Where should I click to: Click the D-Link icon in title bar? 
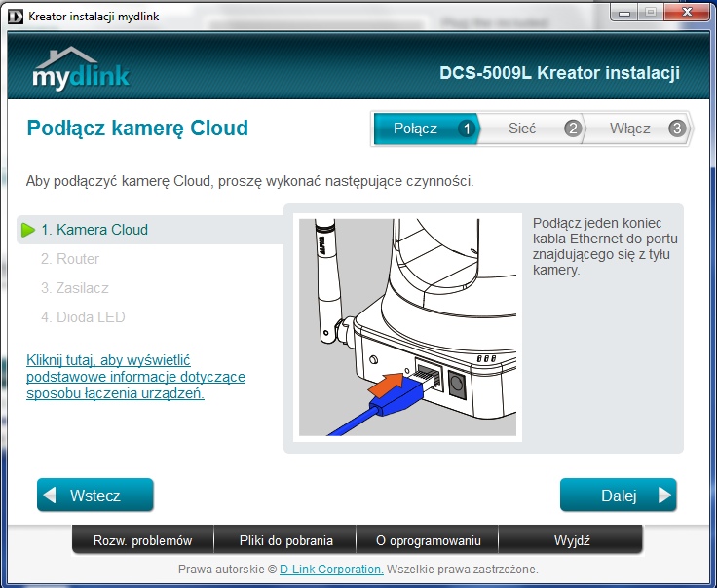pos(16,17)
